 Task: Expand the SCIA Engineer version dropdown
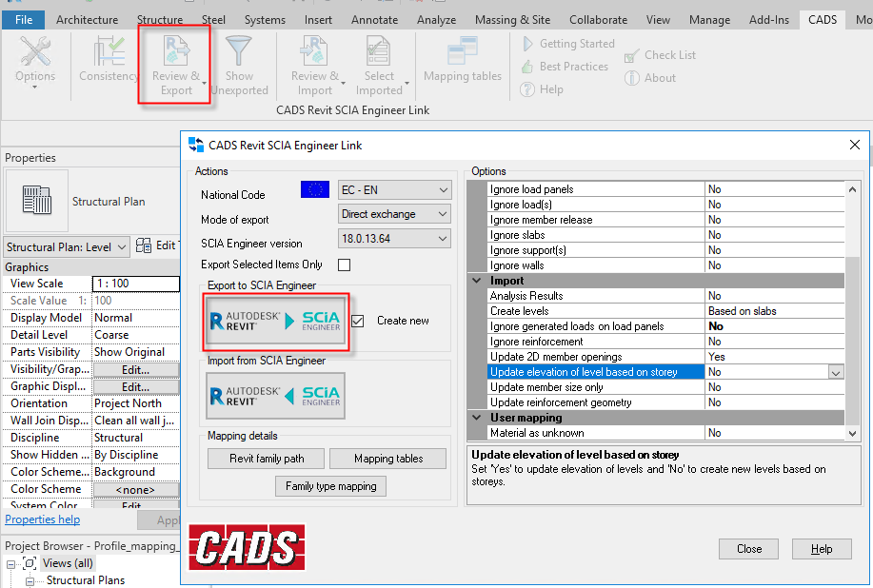pos(395,240)
